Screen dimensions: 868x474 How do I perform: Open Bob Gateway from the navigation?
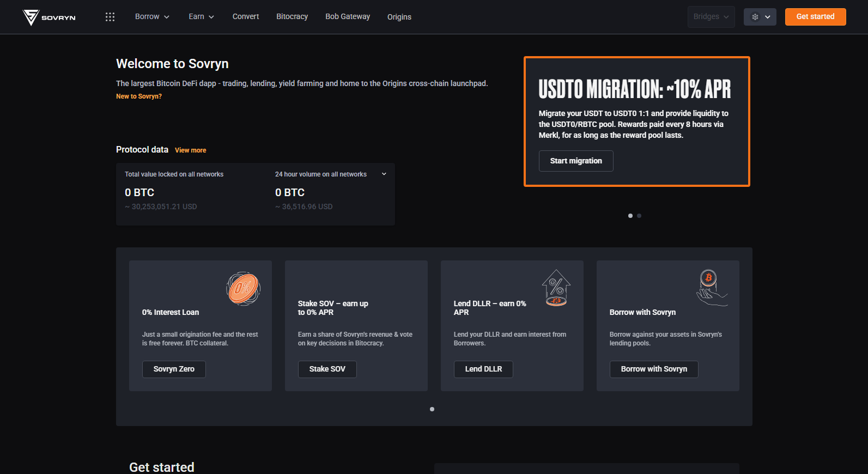click(x=348, y=17)
